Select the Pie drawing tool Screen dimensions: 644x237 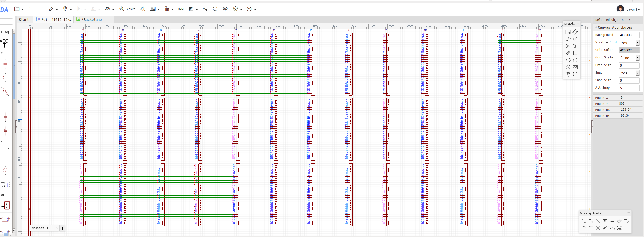point(568,67)
